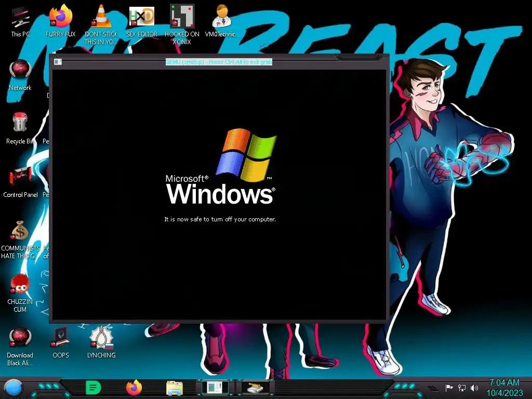532x399 pixels.
Task: Click the QEMU window title bar text
Action: [x=219, y=62]
